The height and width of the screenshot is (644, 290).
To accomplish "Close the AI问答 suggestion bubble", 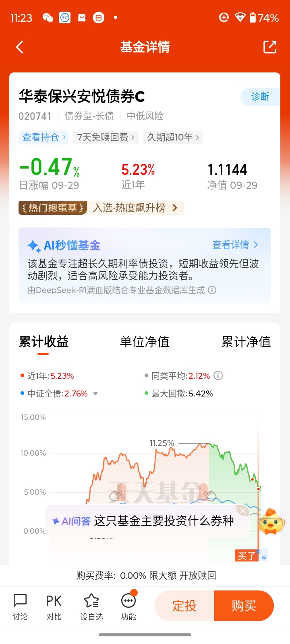I will click(242, 510).
